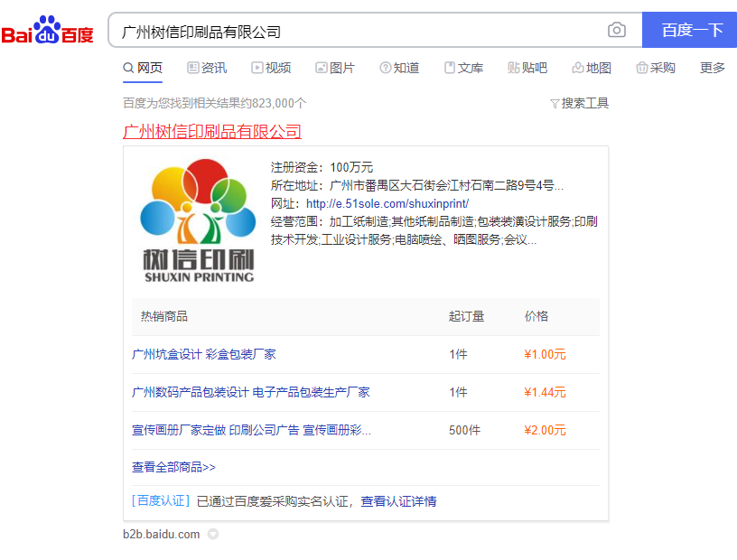Open the 搜索工具 search tools filter
The width and height of the screenshot is (737, 560).
[579, 103]
